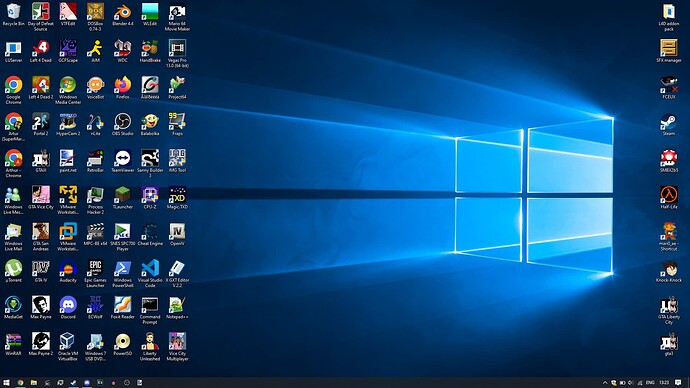Open L4D addon pack folder
The image size is (690, 388).
[x=668, y=17]
